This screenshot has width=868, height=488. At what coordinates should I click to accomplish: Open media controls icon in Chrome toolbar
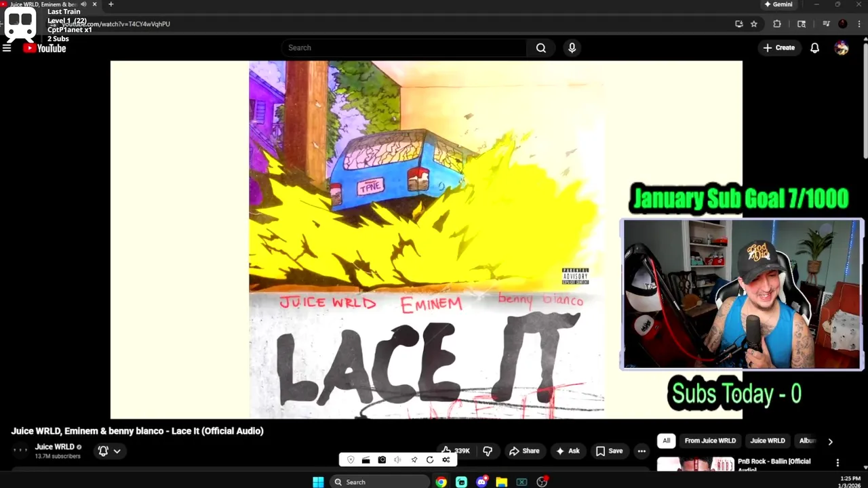coord(826,24)
